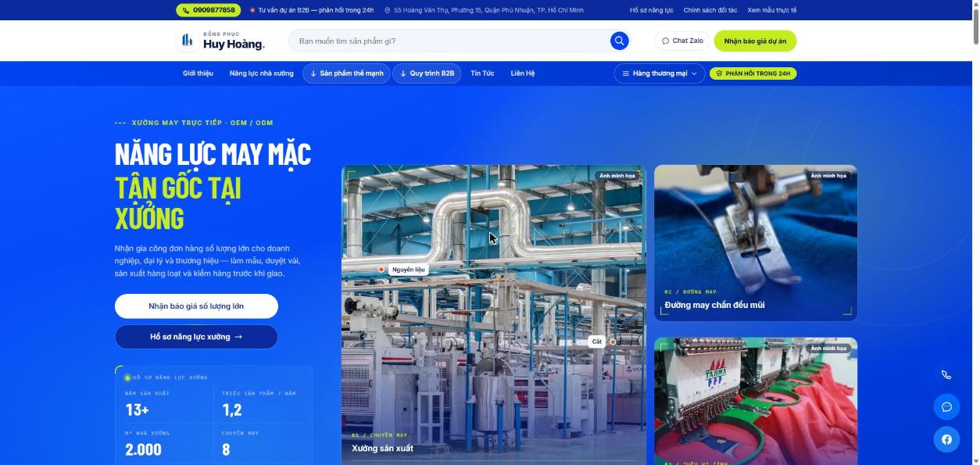Click the Xưởng may trực tiếp OEM/ODM label
Viewport: 980px width, 465px height.
click(x=202, y=123)
